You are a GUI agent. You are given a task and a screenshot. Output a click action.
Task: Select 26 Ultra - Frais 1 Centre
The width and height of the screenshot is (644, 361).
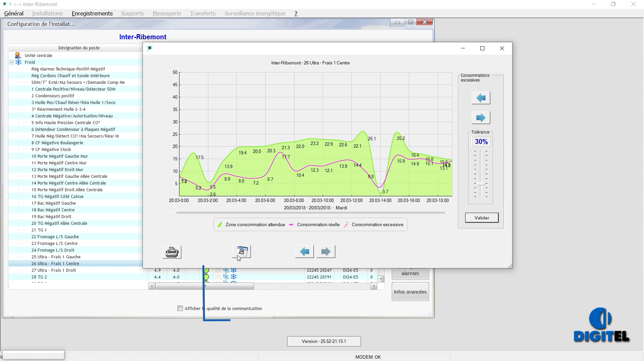(x=55, y=263)
